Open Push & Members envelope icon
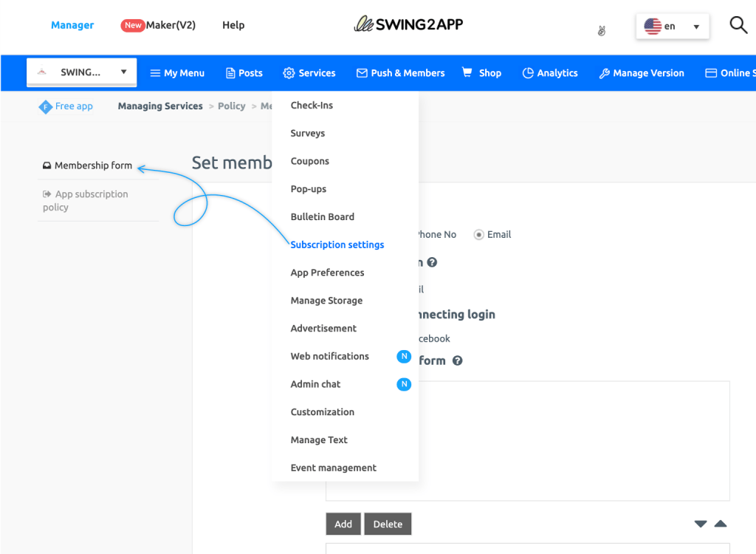 [362, 72]
